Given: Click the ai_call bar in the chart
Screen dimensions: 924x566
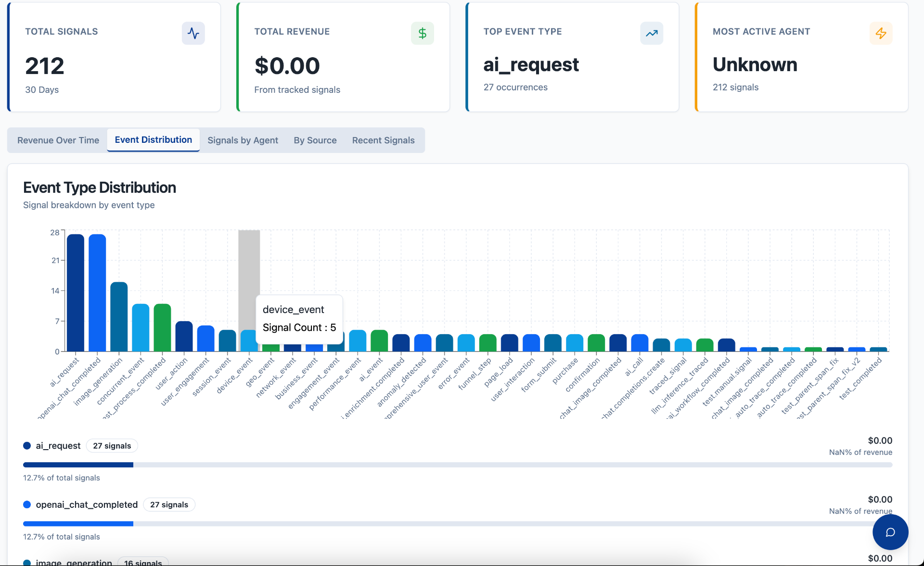Looking at the screenshot, I should pyautogui.click(x=640, y=343).
